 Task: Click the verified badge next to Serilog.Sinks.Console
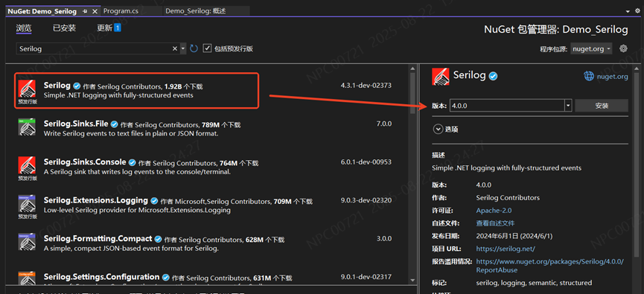tap(133, 162)
